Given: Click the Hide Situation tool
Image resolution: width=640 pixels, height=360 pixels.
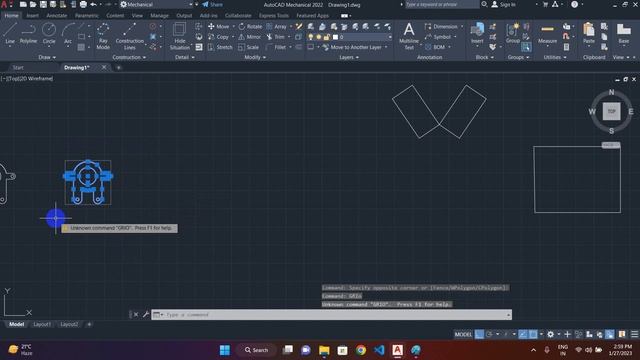Looking at the screenshot, I should point(180,36).
